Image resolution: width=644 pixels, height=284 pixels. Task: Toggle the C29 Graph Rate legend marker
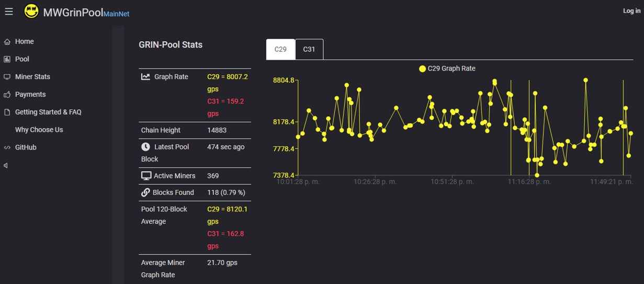[422, 69]
